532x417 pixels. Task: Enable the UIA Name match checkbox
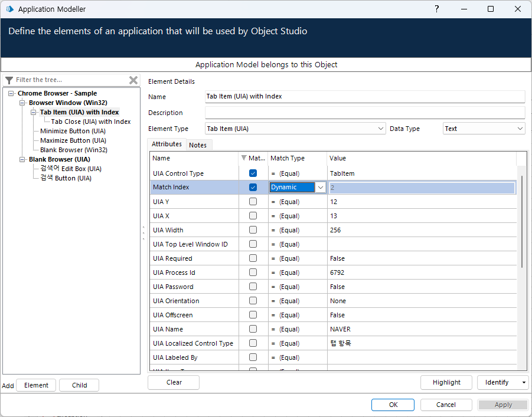[253, 329]
